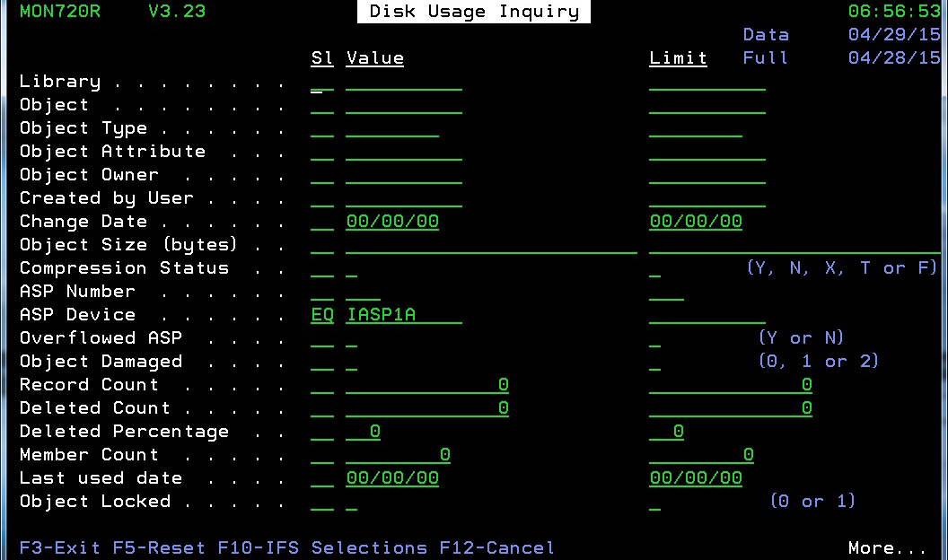Click the EQ selector for ASP Device
Viewport: 948px width, 560px height.
321,315
